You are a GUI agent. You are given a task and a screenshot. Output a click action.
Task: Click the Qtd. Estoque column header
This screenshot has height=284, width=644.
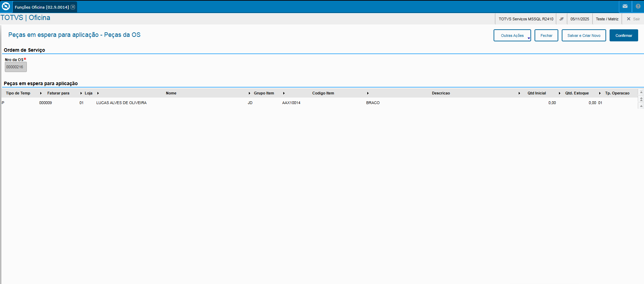(577, 93)
